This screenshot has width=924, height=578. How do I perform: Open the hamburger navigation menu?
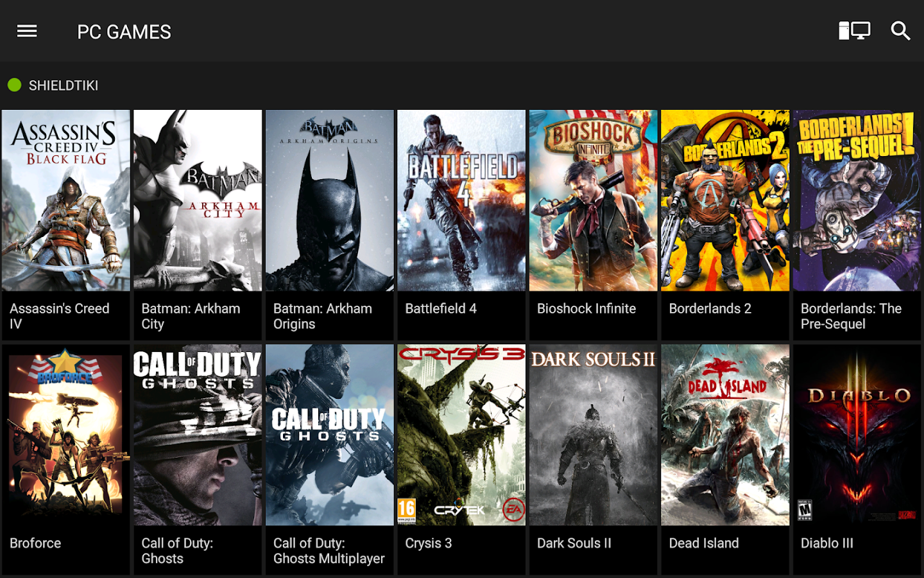pos(27,31)
